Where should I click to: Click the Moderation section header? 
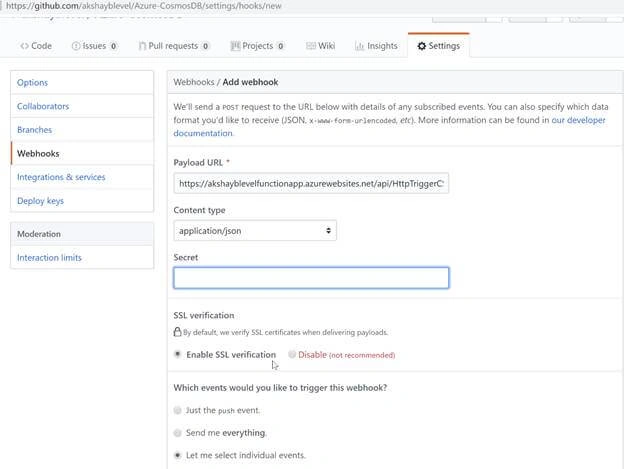click(x=82, y=234)
